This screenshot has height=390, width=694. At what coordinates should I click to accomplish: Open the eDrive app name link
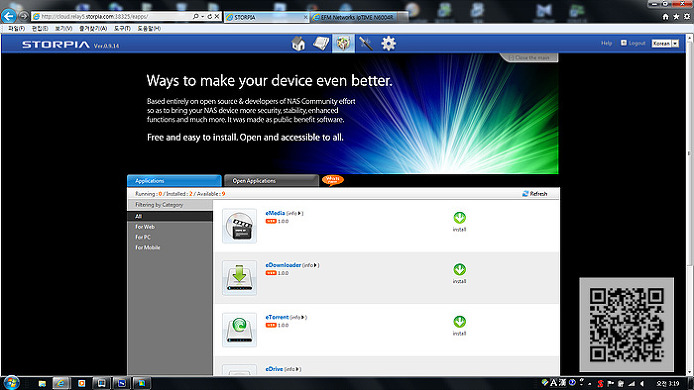coord(274,369)
